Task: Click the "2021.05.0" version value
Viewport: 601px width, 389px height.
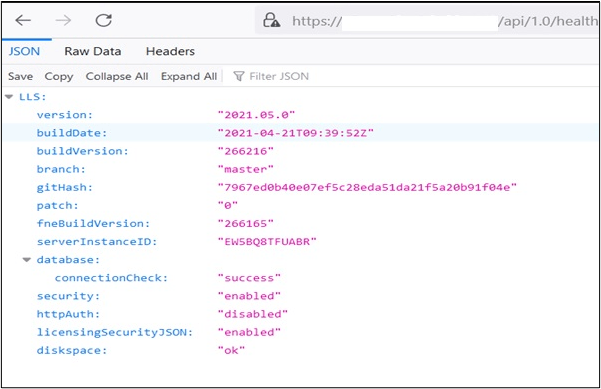Action: click(x=256, y=115)
